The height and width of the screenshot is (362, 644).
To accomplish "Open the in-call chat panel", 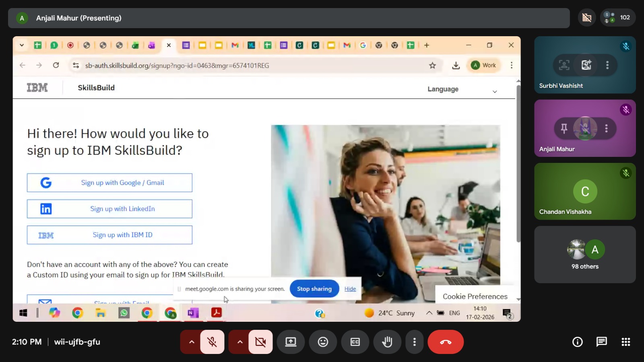I will click(x=601, y=342).
